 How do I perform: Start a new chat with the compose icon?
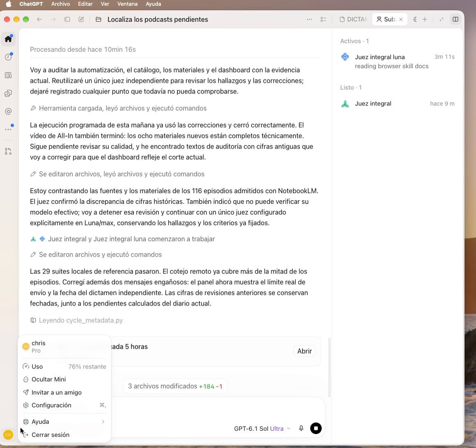[81, 19]
